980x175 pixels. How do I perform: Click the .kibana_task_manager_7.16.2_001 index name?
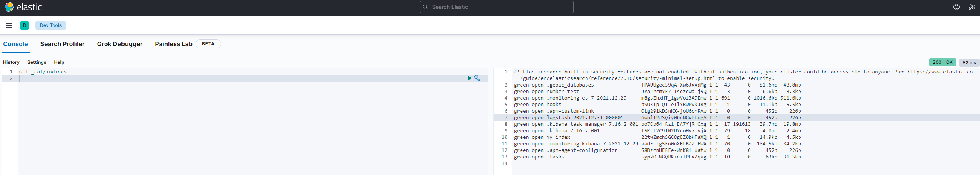coord(592,124)
